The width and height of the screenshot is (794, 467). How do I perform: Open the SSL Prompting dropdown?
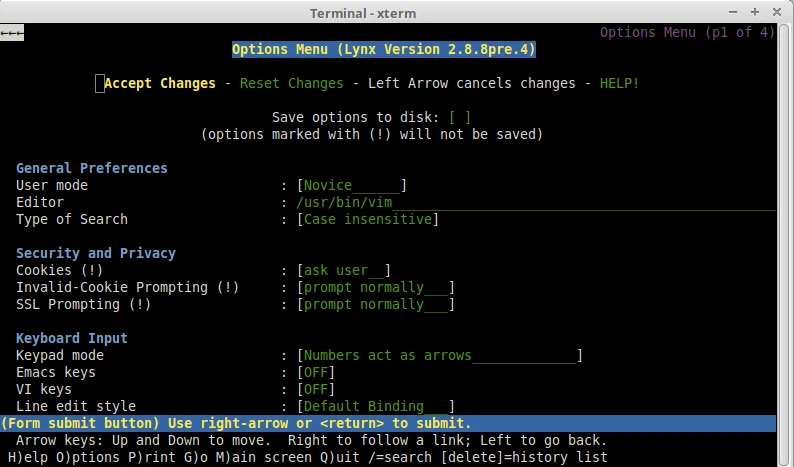point(376,304)
